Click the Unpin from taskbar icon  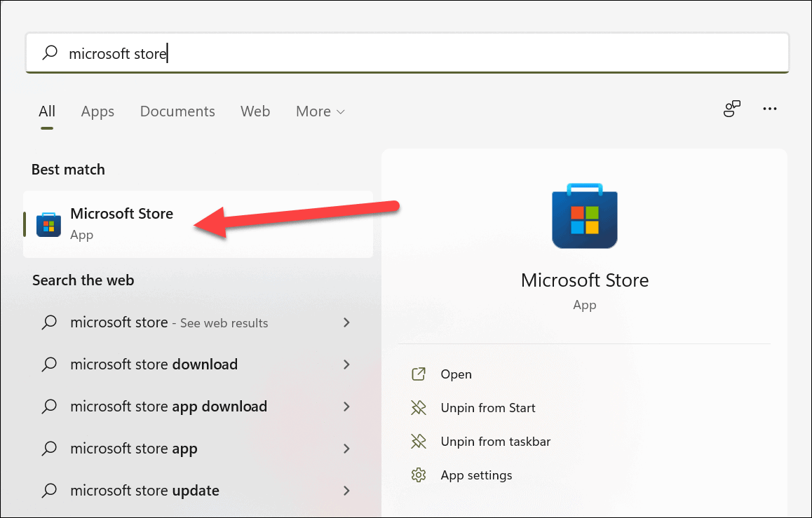[x=419, y=441]
